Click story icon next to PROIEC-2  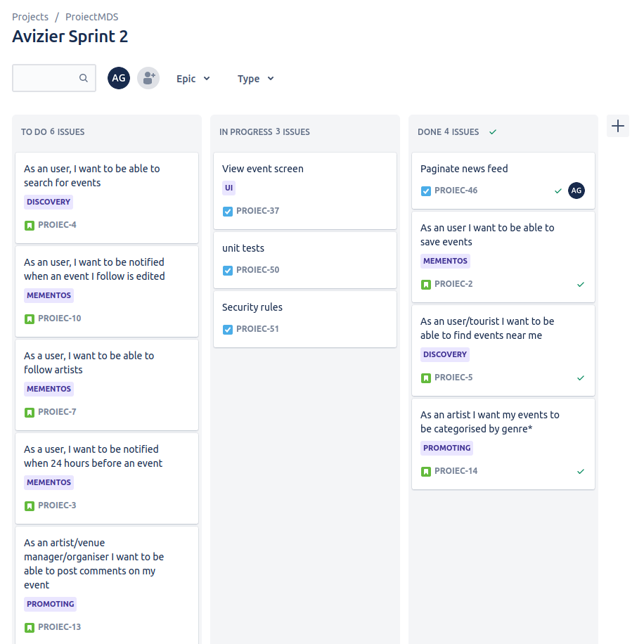point(426,284)
